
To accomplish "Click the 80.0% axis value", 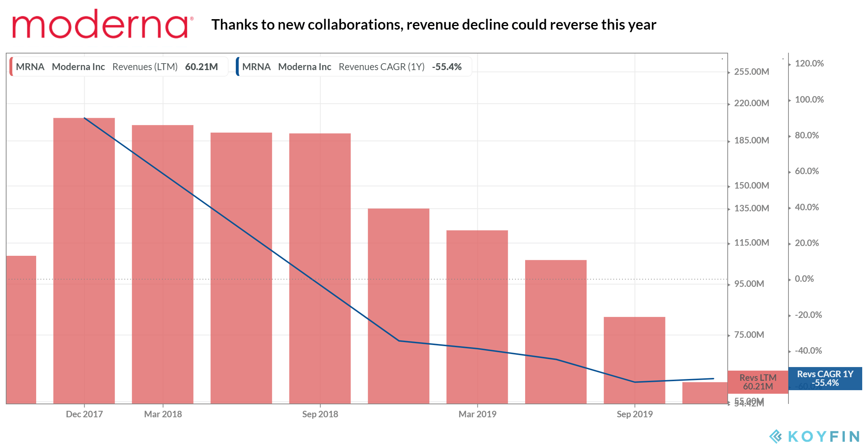I will 807,135.
